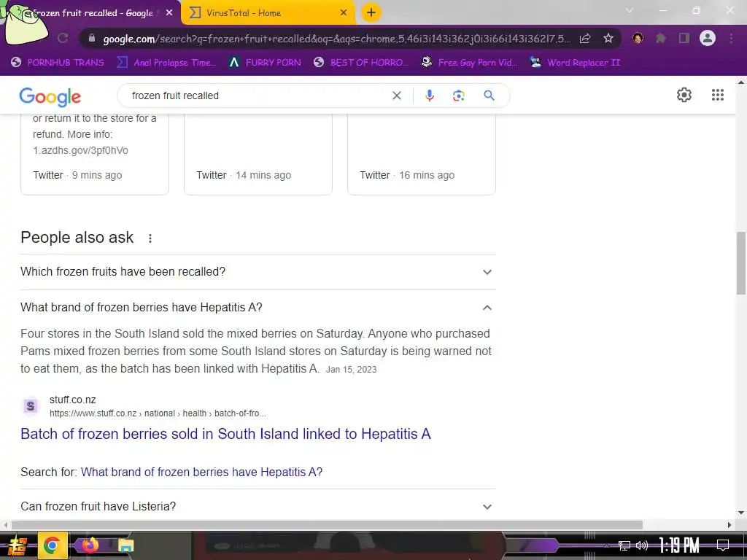Click the 1.azdhs.gov/3pf0hVo text
This screenshot has height=560, width=747.
coord(80,150)
